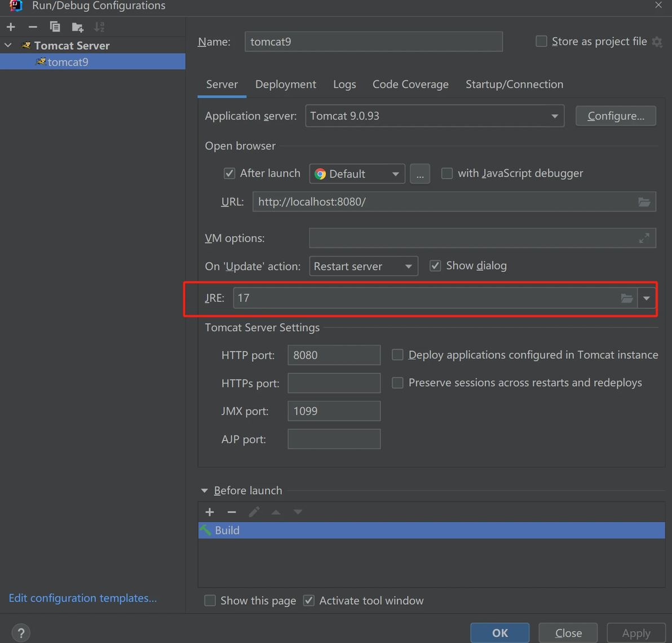Add a Before launch task
The image size is (672, 643).
click(x=210, y=512)
